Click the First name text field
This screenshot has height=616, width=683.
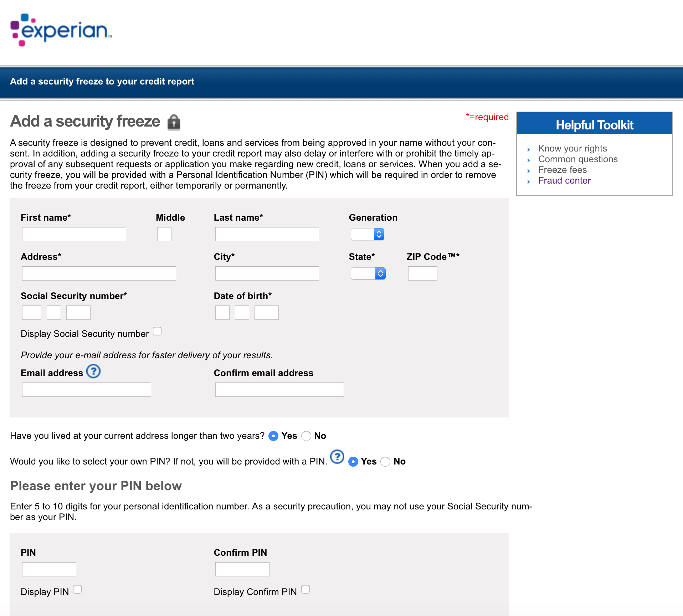74,234
